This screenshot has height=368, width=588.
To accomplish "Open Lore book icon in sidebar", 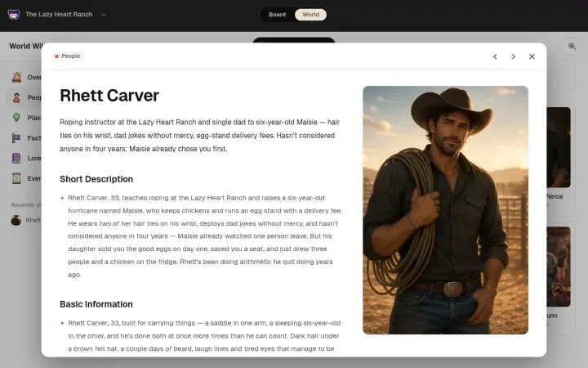I will point(16,159).
